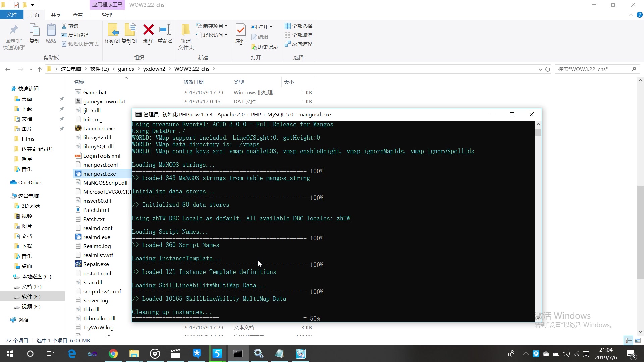This screenshot has height=362, width=644.
Task: Click the Windows Start button
Action: [x=10, y=354]
